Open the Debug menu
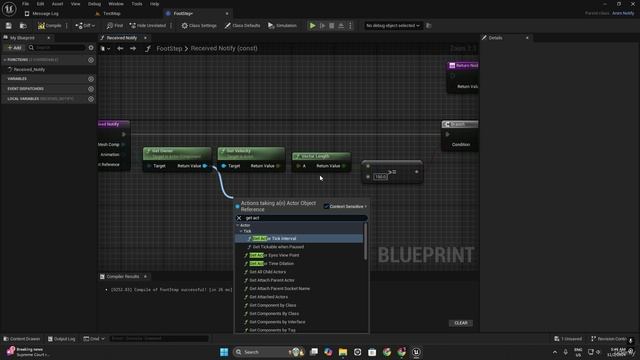 coord(94,4)
